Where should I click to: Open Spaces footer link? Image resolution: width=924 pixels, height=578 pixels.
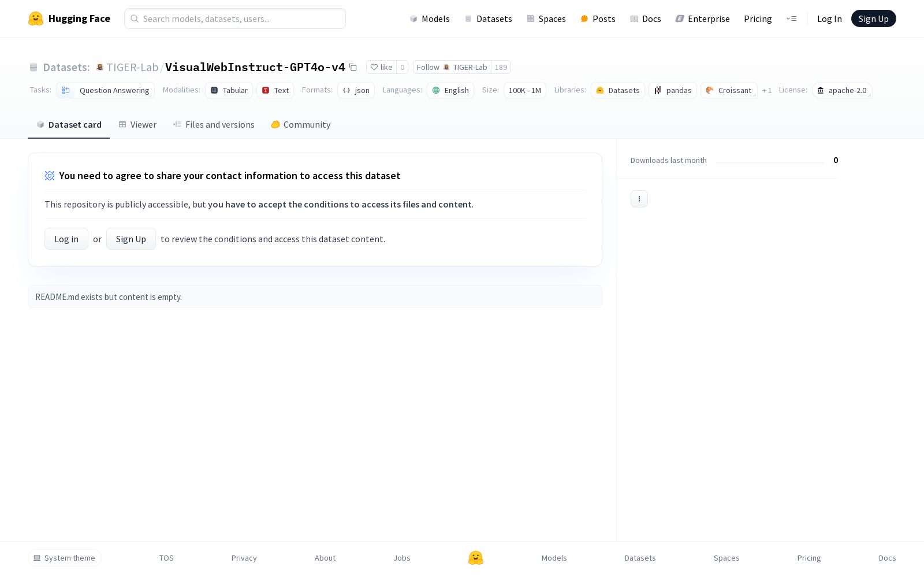tap(726, 558)
